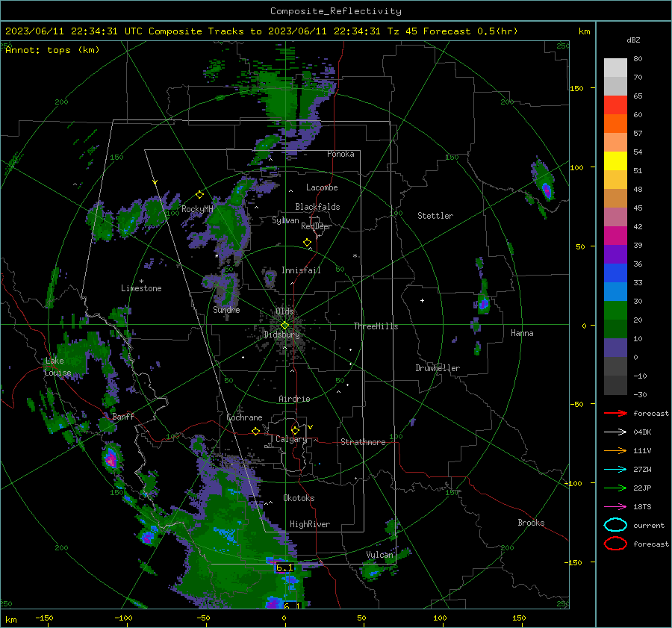Pick the bright green 20–30 dBZ swatch
Viewport: 672px width, 628px height.
click(x=615, y=311)
